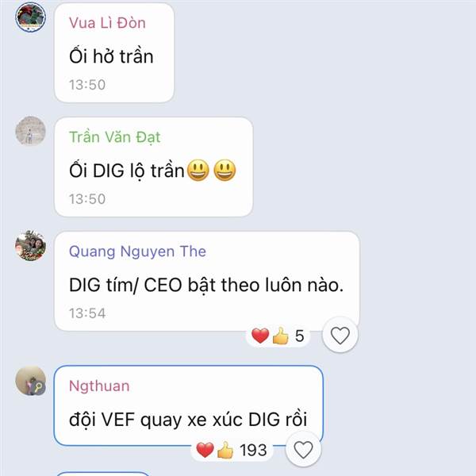Screen dimensions: 476x476
Task: View the 193 reactions on Ngthuan's message
Action: [x=232, y=450]
